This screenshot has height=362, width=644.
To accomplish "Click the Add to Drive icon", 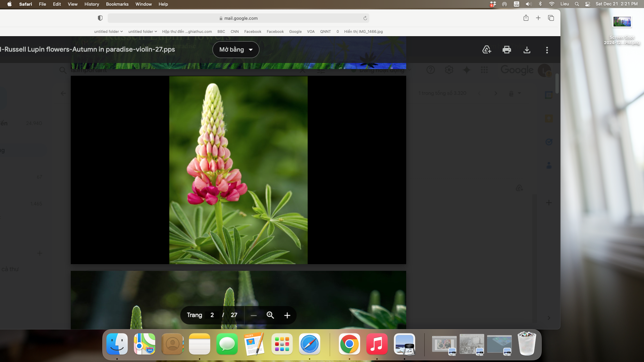I will tap(486, 50).
